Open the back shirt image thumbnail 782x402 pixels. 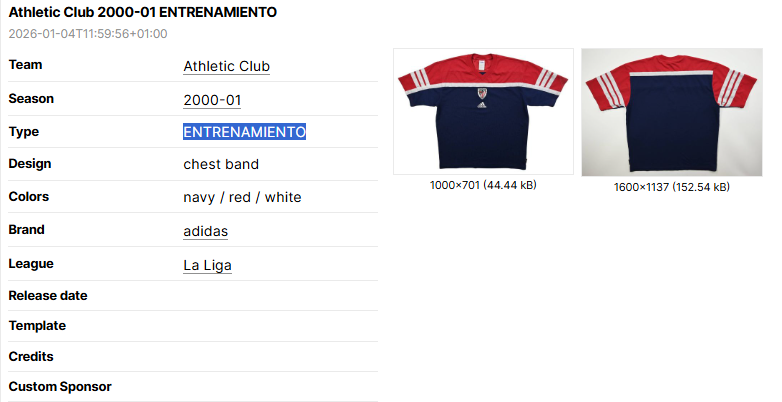672,112
